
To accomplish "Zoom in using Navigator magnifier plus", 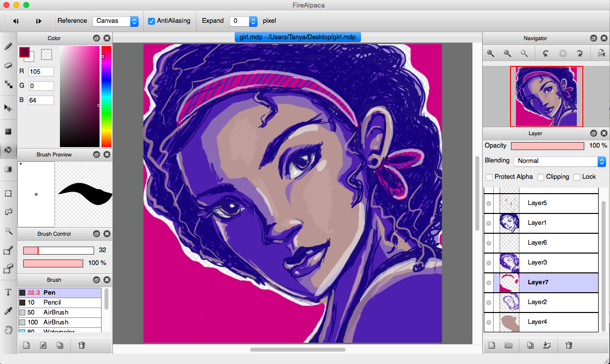I will pos(491,53).
